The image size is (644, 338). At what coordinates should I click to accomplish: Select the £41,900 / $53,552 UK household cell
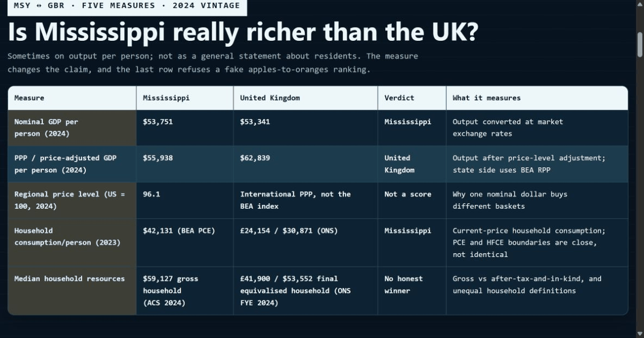click(x=306, y=291)
